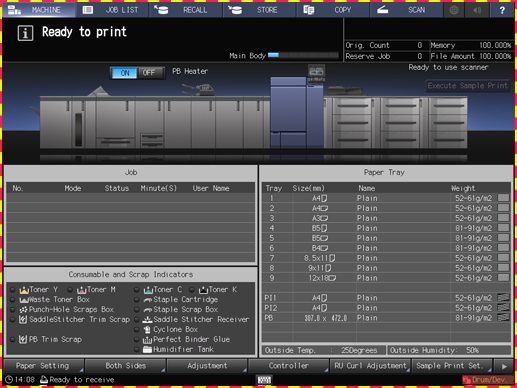
Task: Click the keyboard icon in bottom status bar
Action: pos(264,380)
